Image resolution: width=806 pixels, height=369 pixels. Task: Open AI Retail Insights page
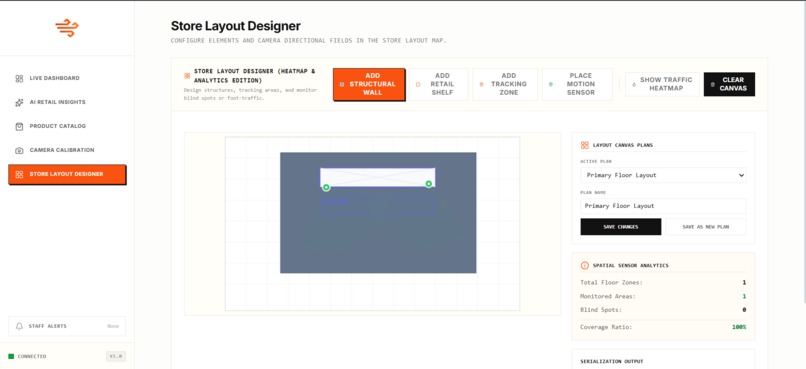67,102
